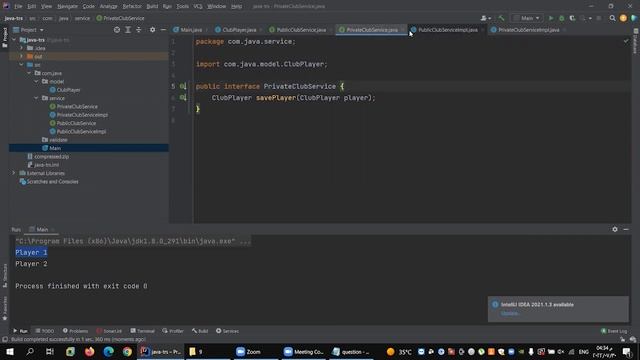The image size is (640, 360).
Task: Open the dropdown arrow beside user icon
Action: point(489,18)
